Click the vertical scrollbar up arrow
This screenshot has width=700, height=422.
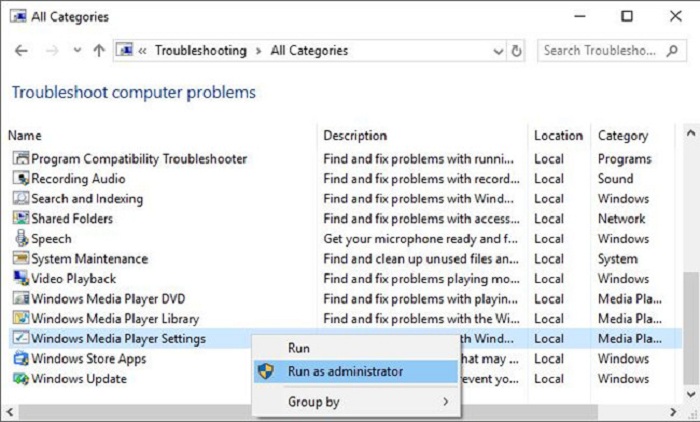tap(691, 133)
